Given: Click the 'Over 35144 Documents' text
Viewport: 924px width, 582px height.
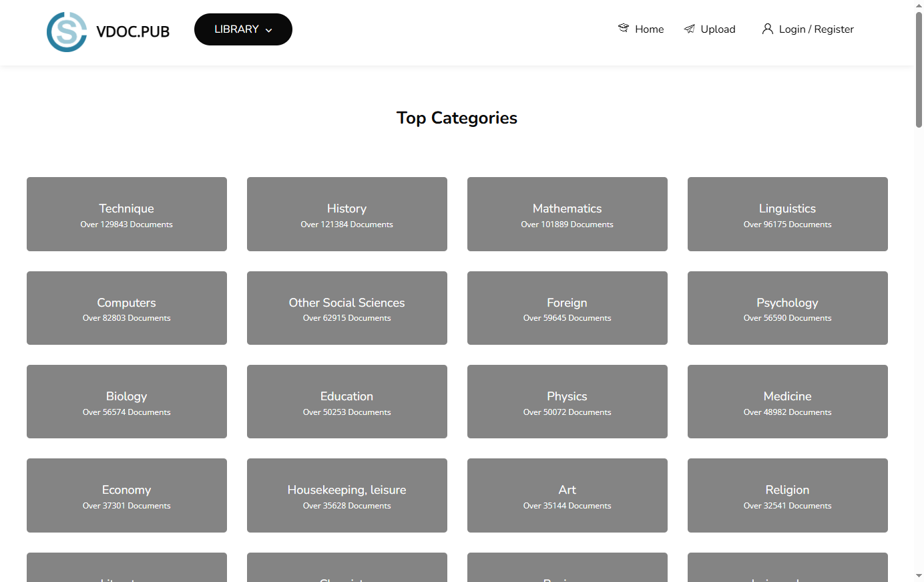Looking at the screenshot, I should (567, 506).
